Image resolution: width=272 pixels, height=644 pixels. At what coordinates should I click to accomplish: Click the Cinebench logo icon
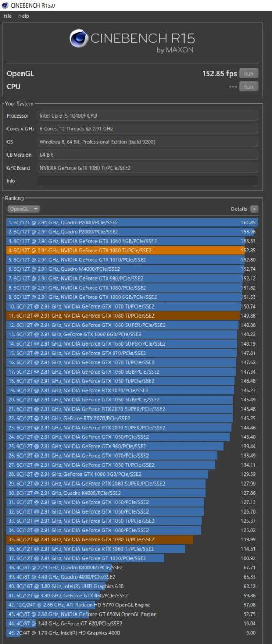(x=79, y=39)
